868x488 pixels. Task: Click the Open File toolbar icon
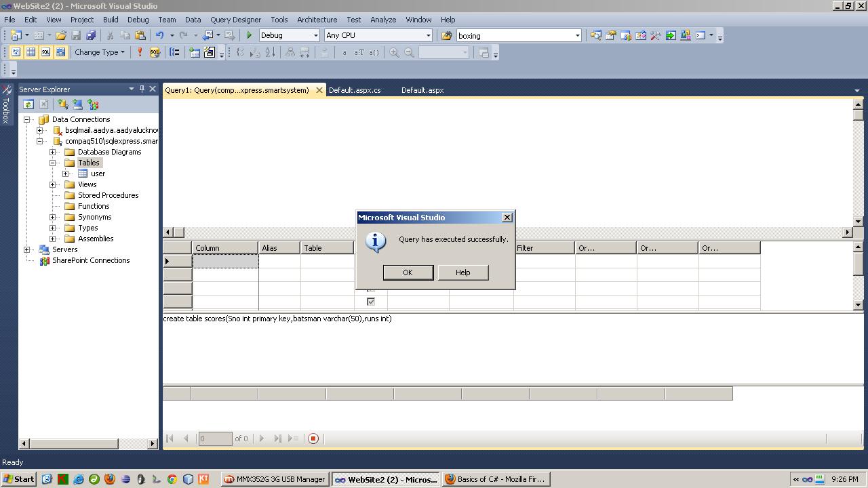pyautogui.click(x=61, y=35)
